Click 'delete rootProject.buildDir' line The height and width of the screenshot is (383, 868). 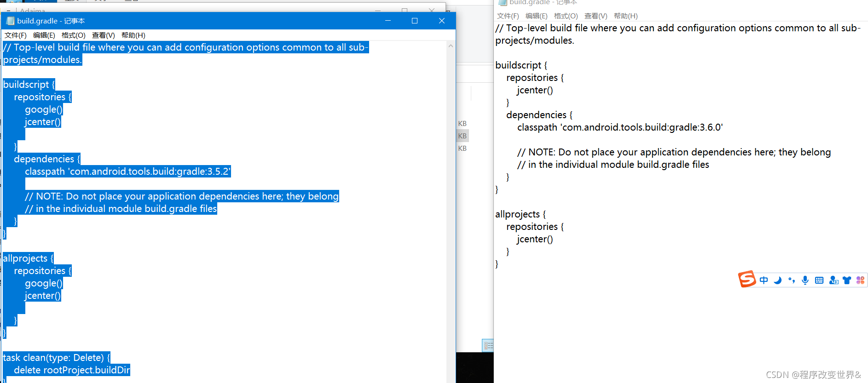[x=72, y=370]
